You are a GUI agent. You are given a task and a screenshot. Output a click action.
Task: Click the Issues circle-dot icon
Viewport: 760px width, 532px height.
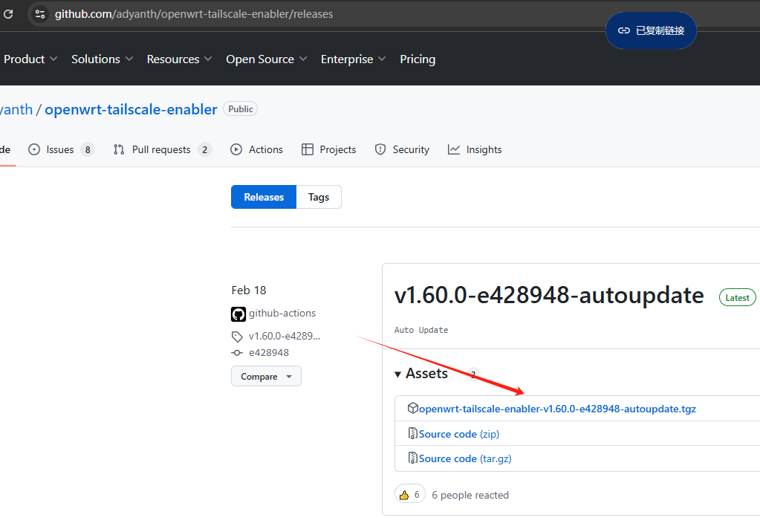[x=34, y=149]
